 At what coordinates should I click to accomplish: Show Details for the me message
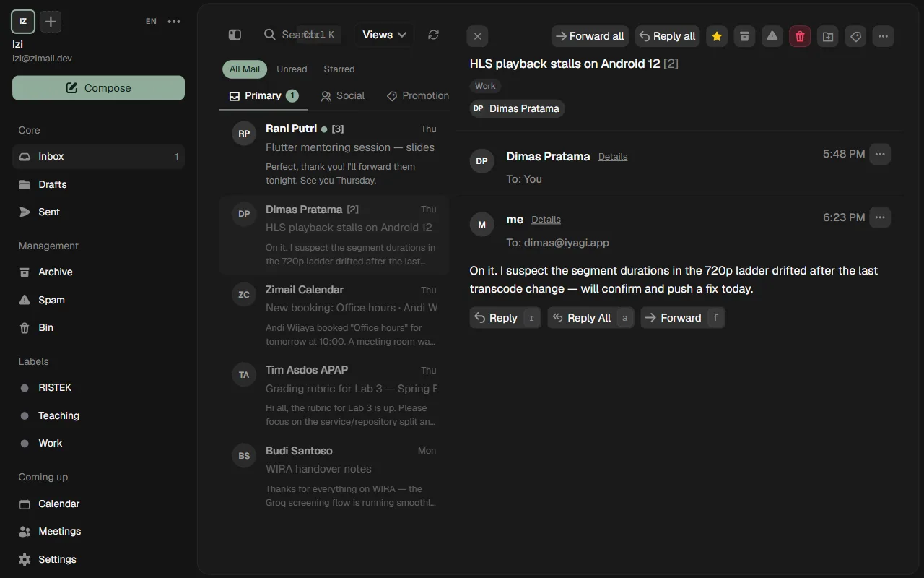click(546, 220)
